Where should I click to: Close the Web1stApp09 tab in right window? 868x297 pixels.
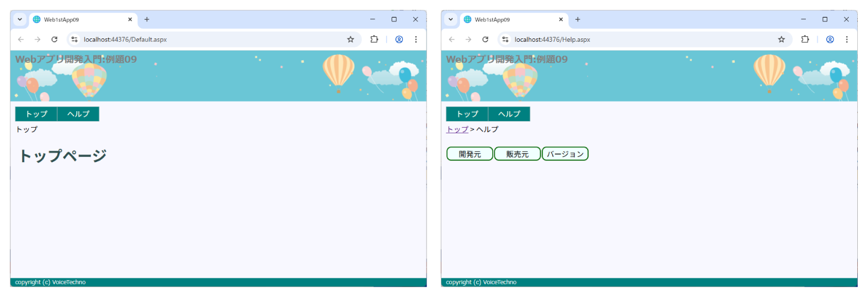point(561,19)
